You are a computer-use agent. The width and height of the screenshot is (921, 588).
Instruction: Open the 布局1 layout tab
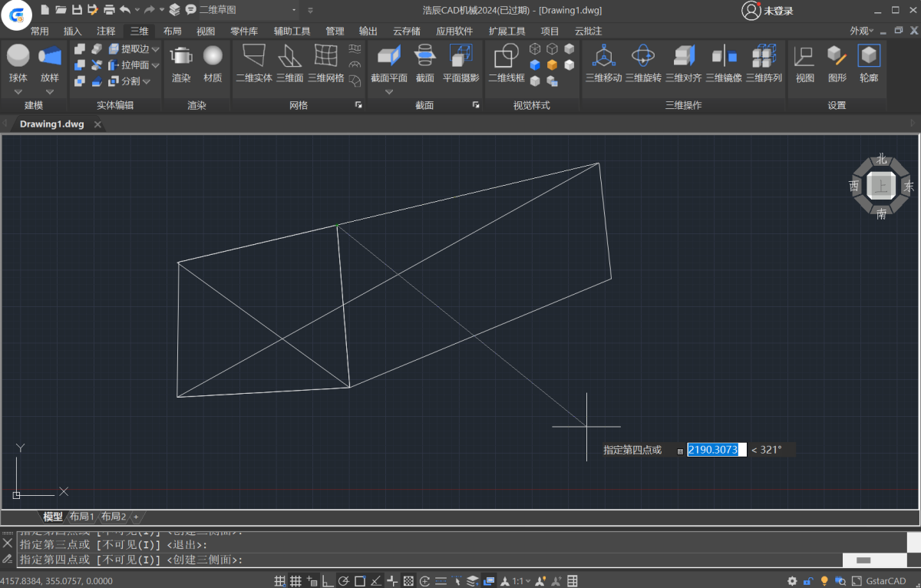point(82,517)
